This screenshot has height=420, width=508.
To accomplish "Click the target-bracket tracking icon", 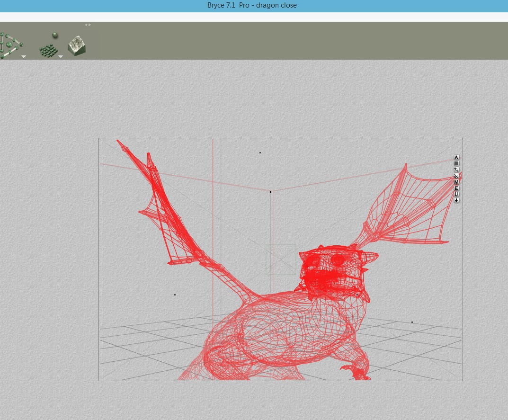I will click(x=456, y=176).
